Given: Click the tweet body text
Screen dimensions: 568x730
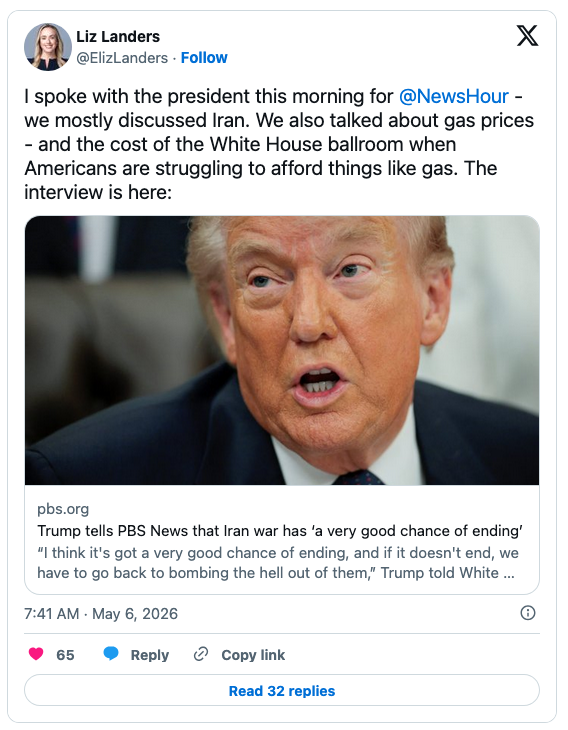Looking at the screenshot, I should [279, 144].
